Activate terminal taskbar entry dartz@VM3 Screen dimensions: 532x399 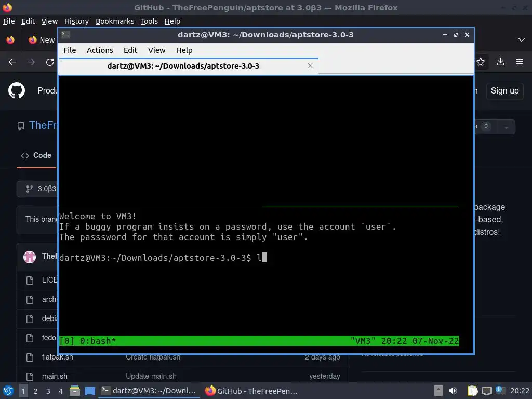149,391
